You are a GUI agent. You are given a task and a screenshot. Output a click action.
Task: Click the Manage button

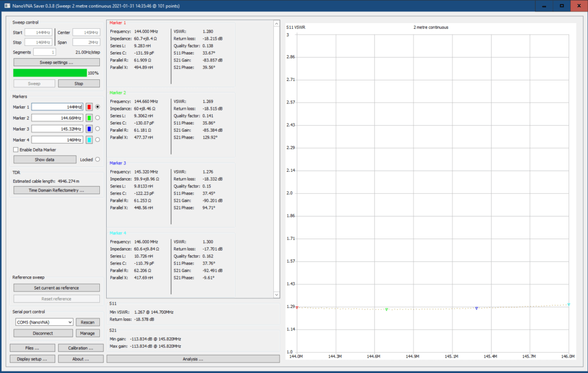[x=88, y=333]
